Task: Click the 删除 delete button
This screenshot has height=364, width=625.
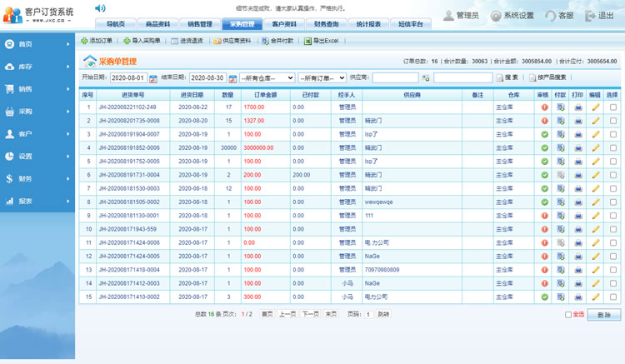Action: (604, 315)
